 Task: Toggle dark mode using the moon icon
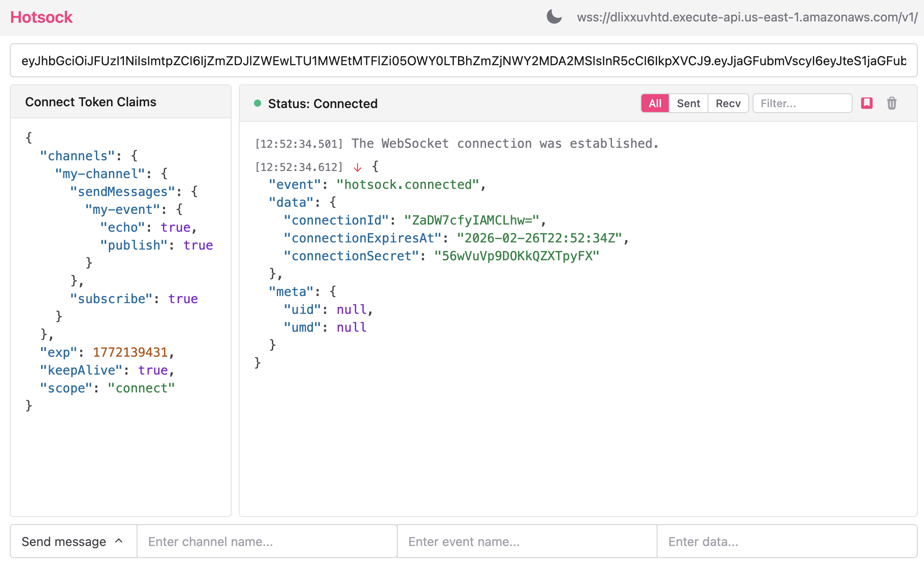coord(554,17)
